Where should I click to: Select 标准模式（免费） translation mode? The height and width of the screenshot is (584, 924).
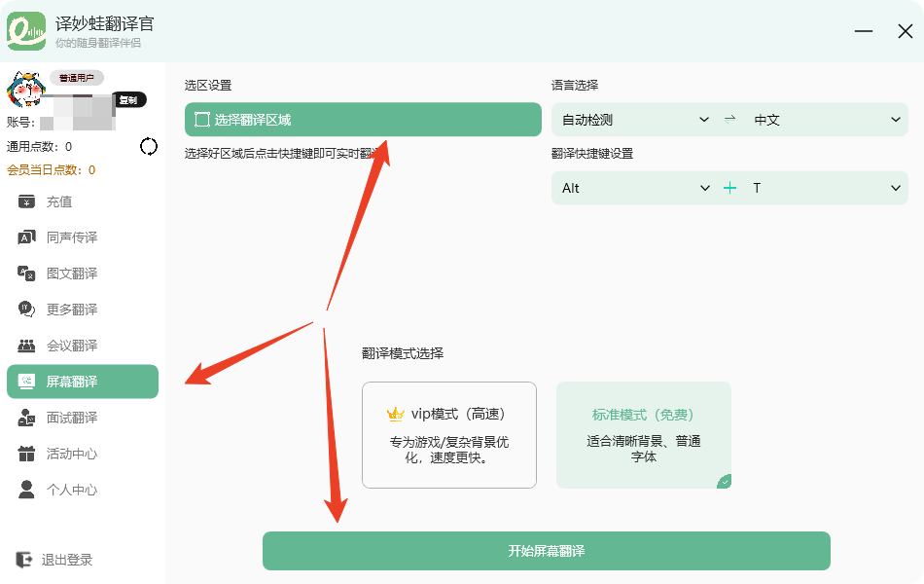(x=643, y=434)
